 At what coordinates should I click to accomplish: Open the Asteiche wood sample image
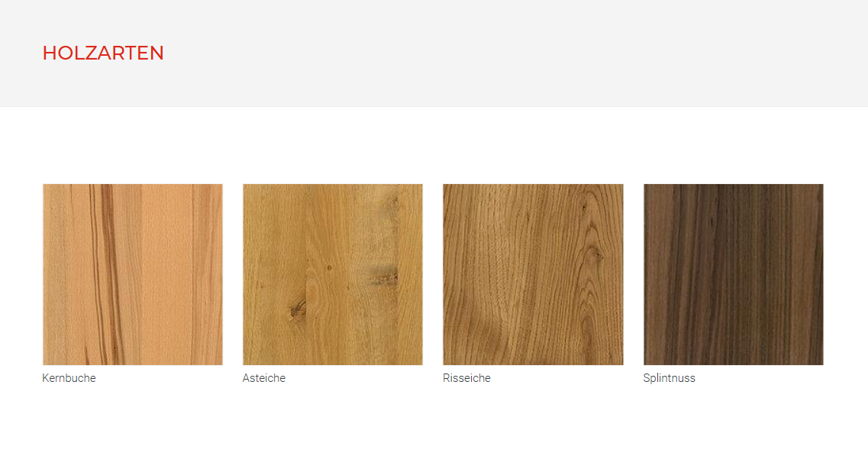point(333,274)
